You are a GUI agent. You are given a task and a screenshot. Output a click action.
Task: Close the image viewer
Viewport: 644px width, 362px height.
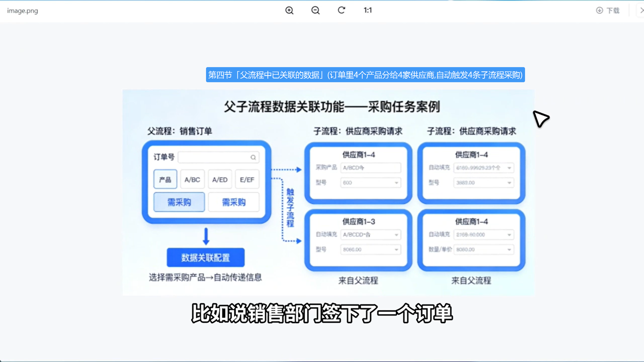coord(641,10)
